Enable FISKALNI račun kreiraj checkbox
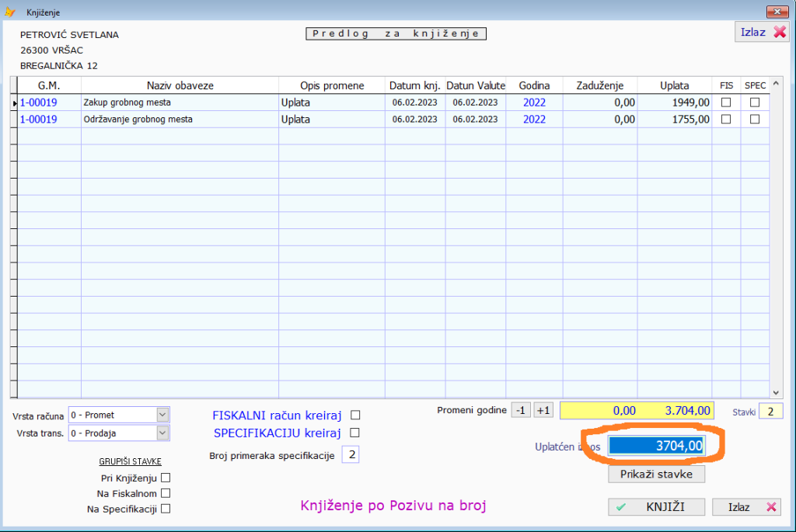 coord(355,416)
